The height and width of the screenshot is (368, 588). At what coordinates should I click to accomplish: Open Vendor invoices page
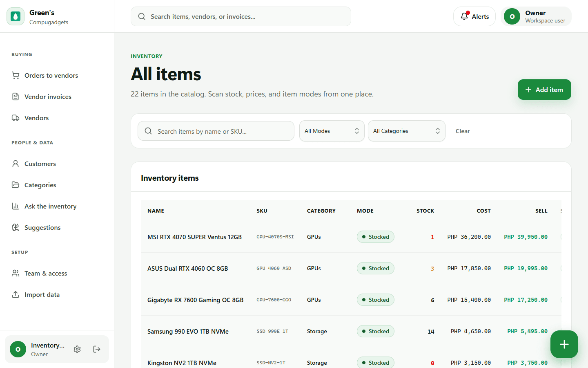(57, 96)
